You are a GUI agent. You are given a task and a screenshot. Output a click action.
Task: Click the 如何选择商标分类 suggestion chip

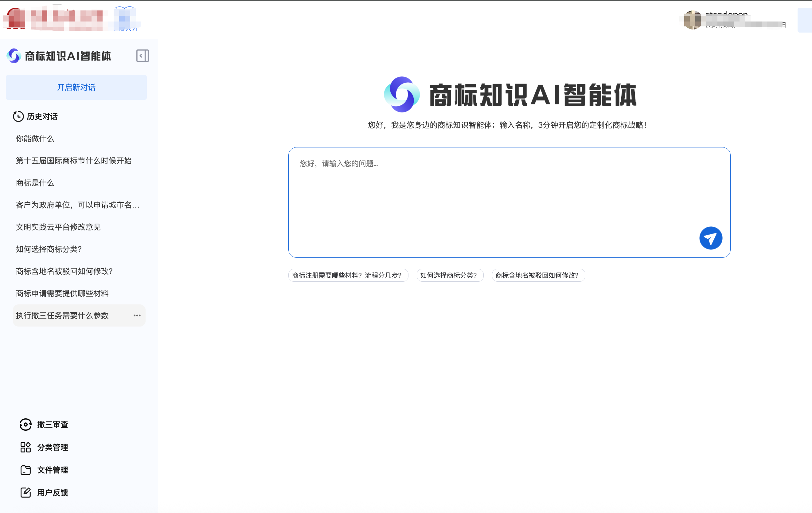tap(450, 275)
